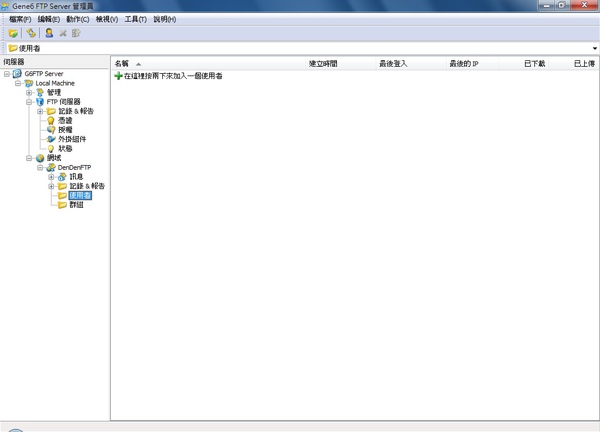
Task: Open the 檢視(V) menu
Action: click(x=107, y=19)
